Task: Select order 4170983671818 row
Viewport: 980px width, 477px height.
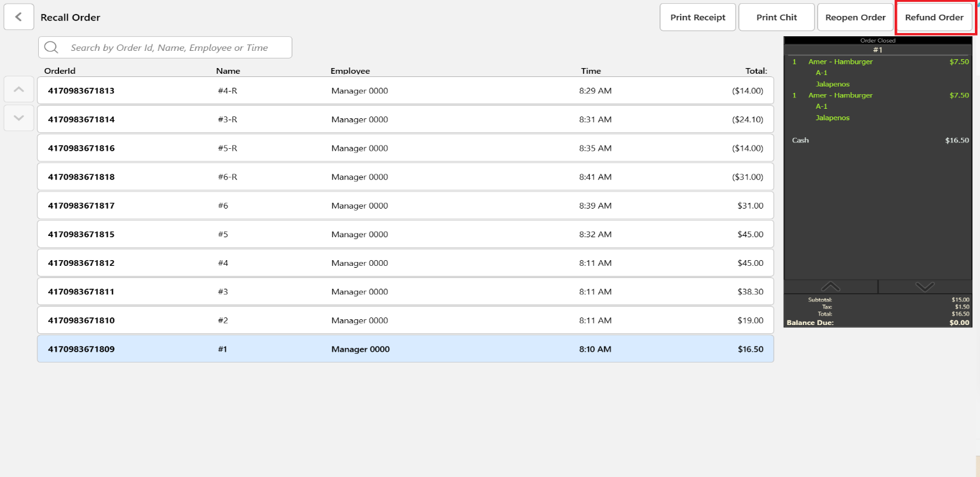Action: coord(405,176)
